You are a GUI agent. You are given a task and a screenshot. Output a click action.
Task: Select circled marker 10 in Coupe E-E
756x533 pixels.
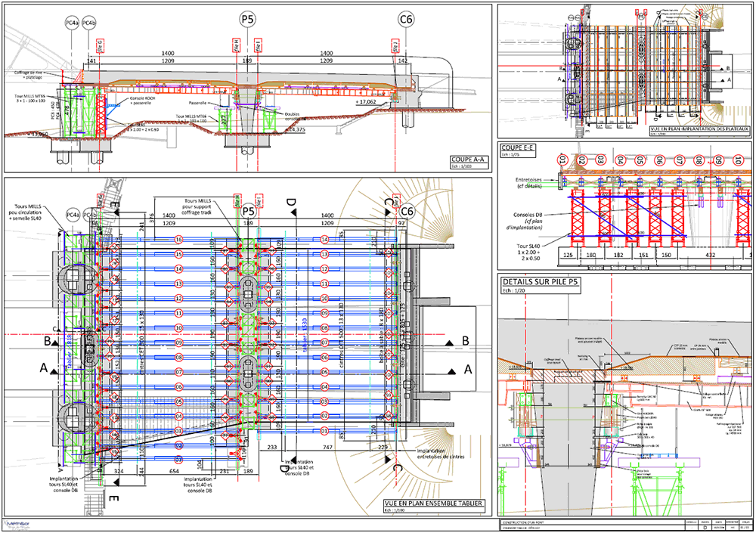pos(737,160)
